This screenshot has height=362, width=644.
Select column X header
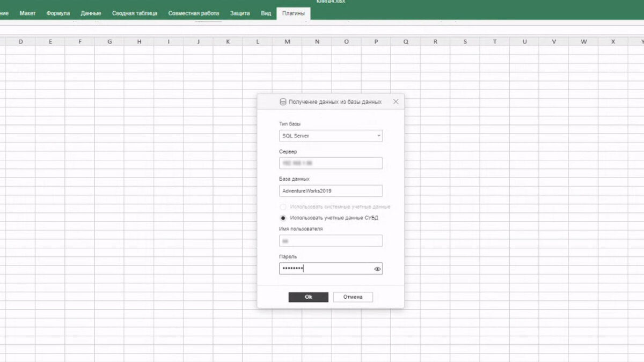[613, 41]
